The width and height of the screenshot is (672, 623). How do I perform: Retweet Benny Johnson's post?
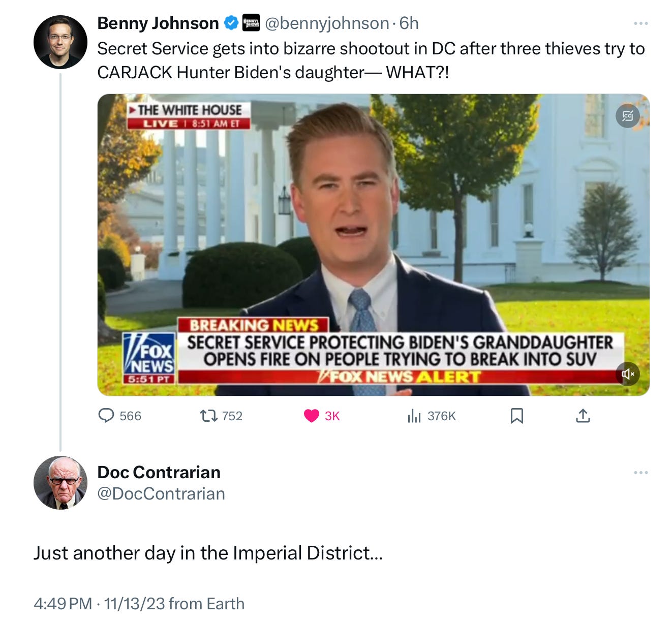(221, 416)
